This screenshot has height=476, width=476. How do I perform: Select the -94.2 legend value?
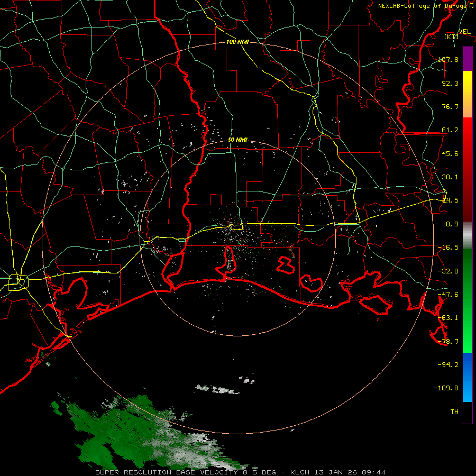click(x=448, y=365)
